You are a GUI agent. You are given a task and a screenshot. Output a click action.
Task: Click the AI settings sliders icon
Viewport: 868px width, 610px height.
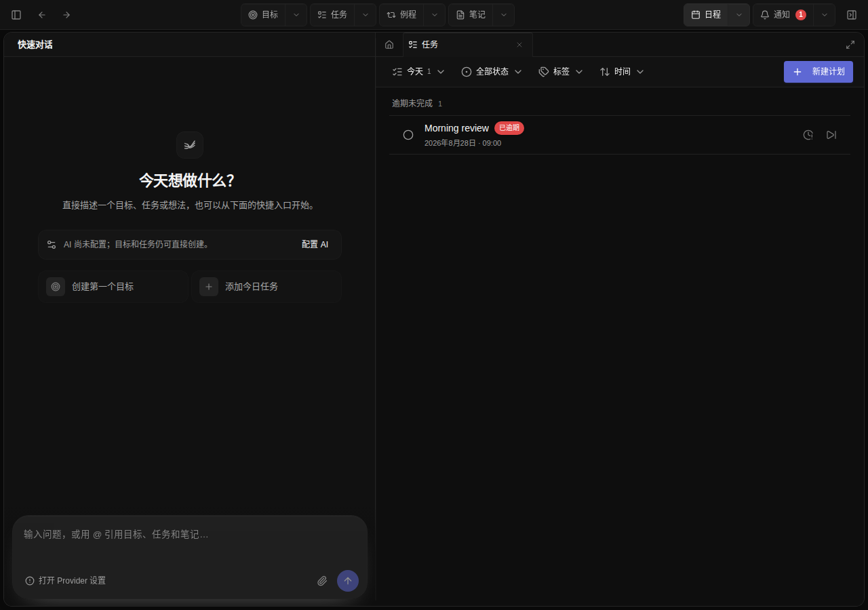52,245
